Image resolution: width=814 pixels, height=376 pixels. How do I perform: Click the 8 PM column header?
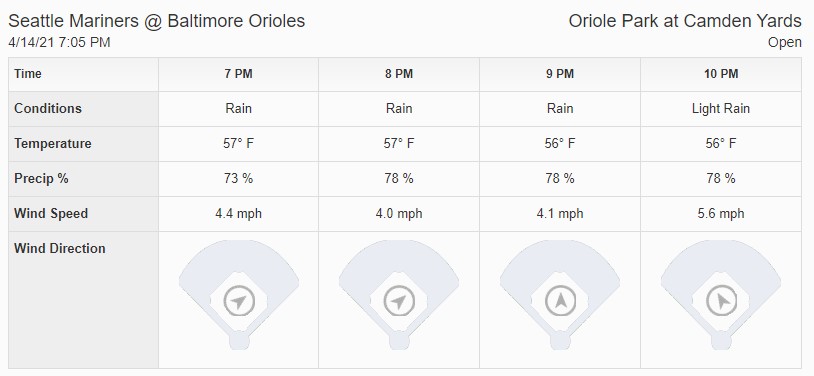coord(399,74)
